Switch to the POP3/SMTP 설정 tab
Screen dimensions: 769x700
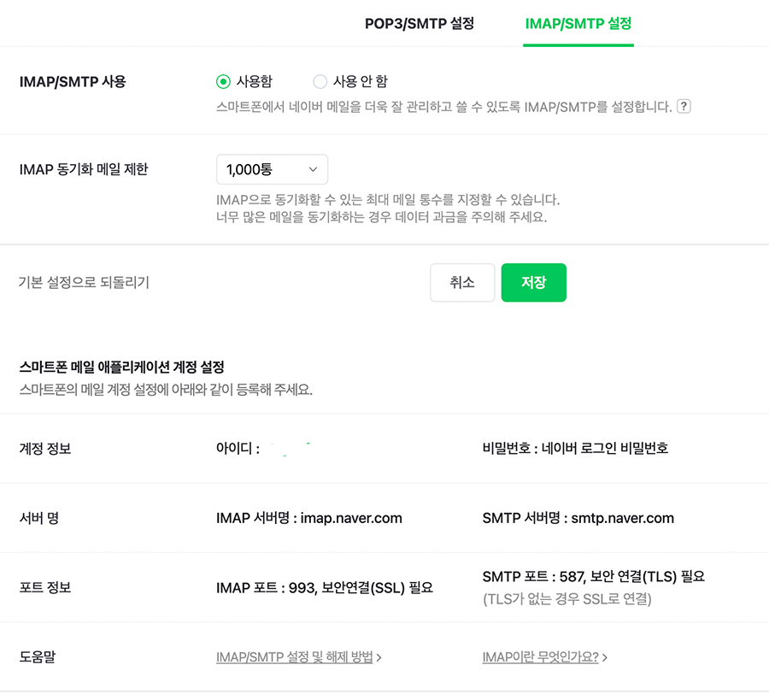tap(419, 23)
